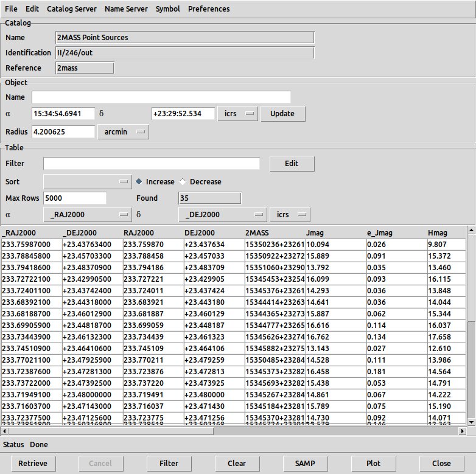Select cell +23.429905 in the DEJ2000 column
The height and width of the screenshot is (474, 476).
click(214, 279)
